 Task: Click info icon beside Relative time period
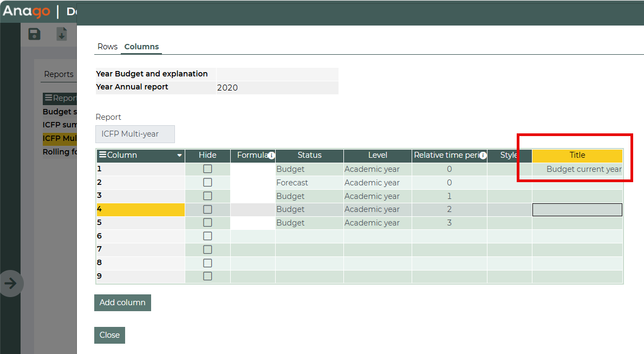pos(483,156)
